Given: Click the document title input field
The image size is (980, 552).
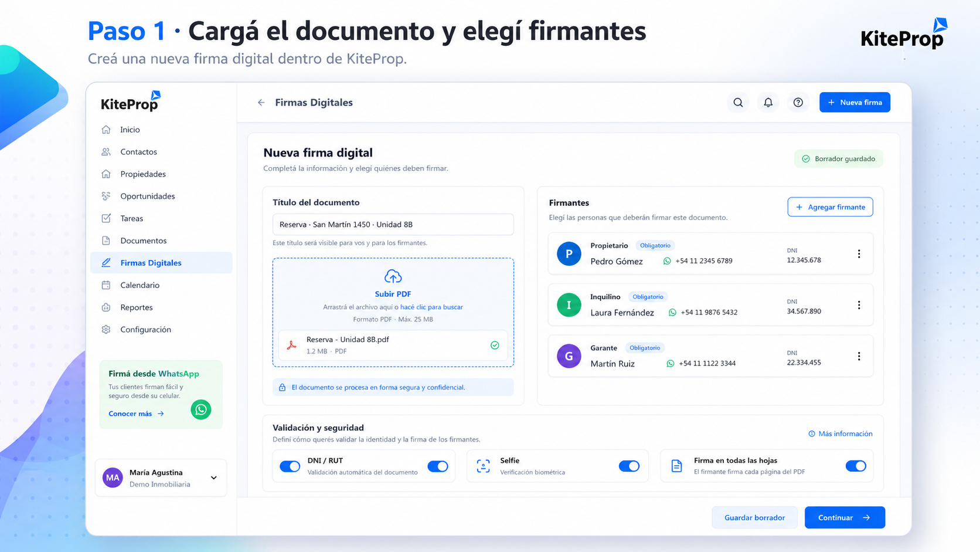Looking at the screenshot, I should pos(393,225).
